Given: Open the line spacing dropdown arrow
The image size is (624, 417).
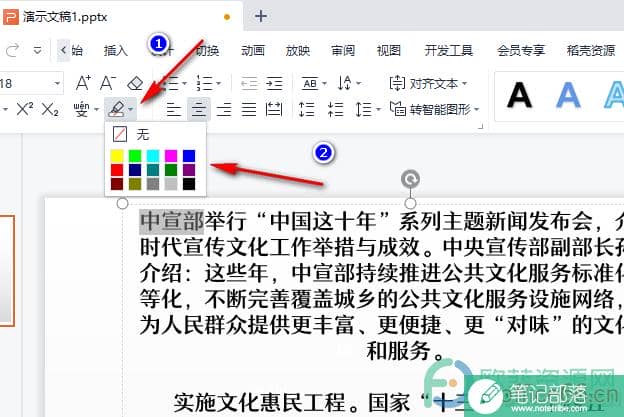Looking at the screenshot, I should coord(378,109).
